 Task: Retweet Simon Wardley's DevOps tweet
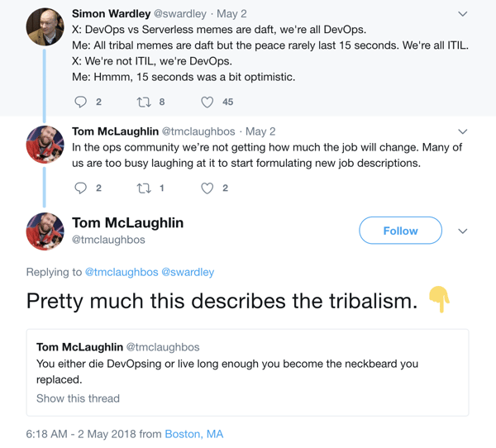click(x=144, y=102)
